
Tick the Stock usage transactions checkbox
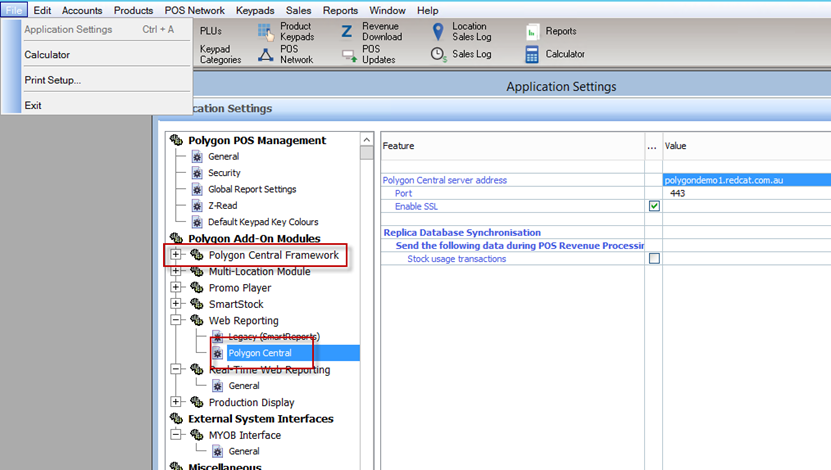click(655, 259)
